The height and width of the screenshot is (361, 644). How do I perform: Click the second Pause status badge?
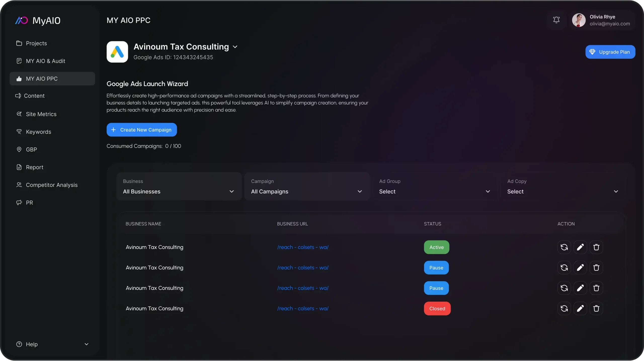tap(436, 288)
